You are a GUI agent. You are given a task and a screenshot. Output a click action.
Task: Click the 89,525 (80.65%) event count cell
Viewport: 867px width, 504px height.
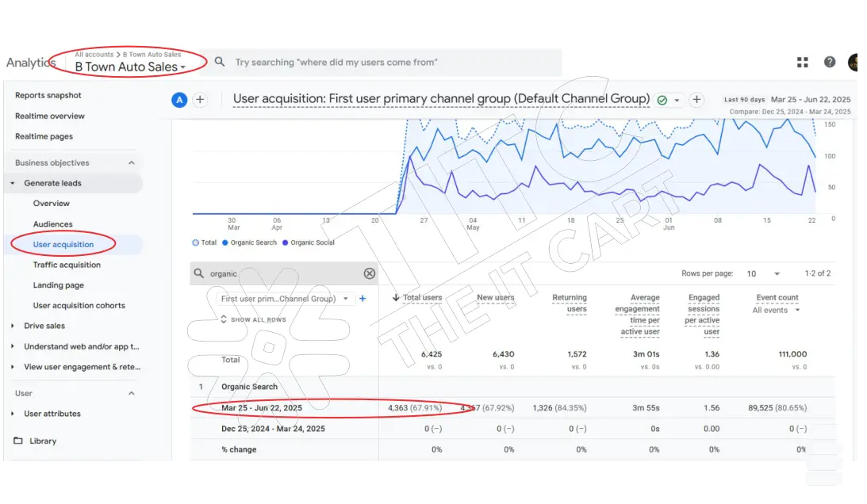point(777,408)
